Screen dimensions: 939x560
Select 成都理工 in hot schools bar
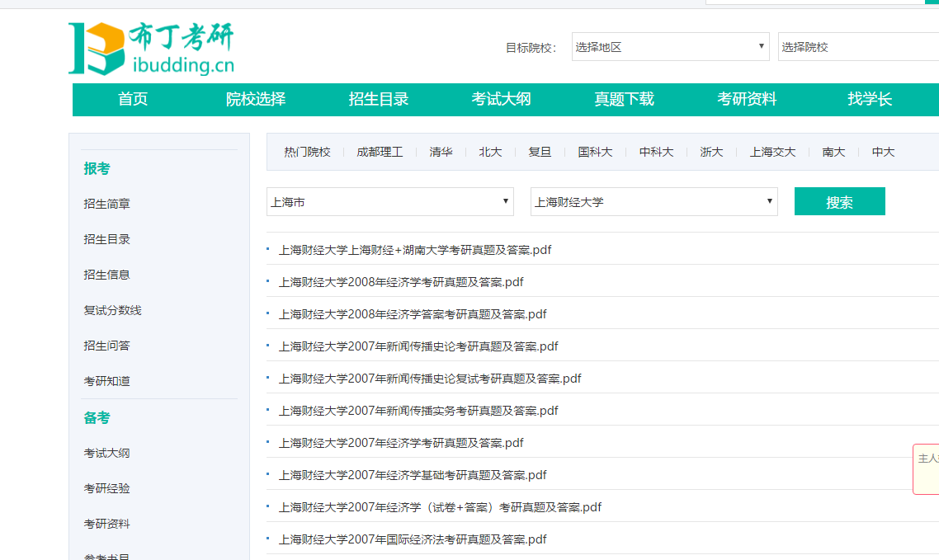click(380, 152)
